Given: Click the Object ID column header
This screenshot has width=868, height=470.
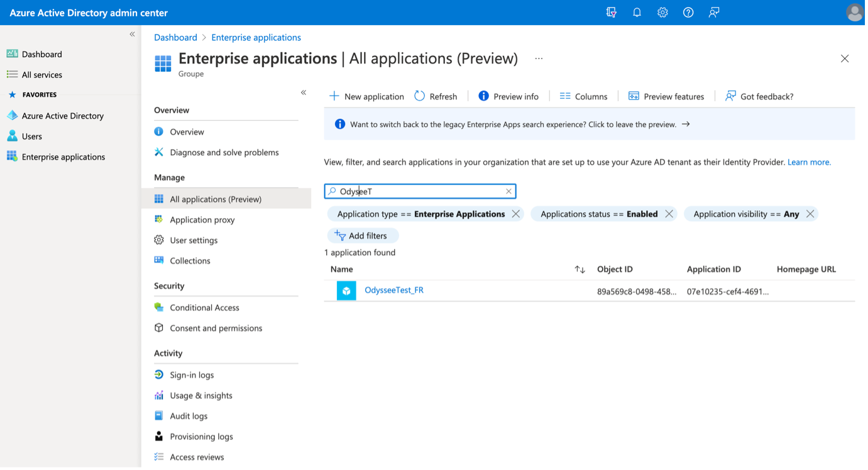Looking at the screenshot, I should point(615,270).
